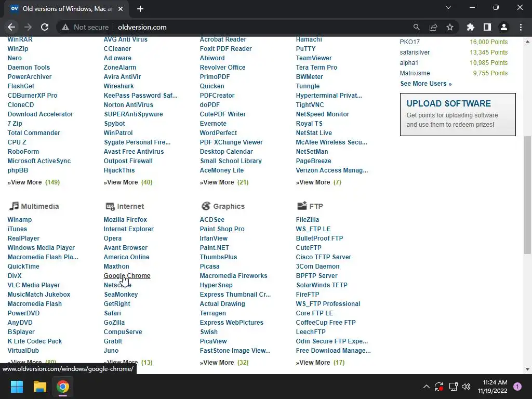
Task: Click the address bar URL oldversion.com
Action: click(x=142, y=27)
